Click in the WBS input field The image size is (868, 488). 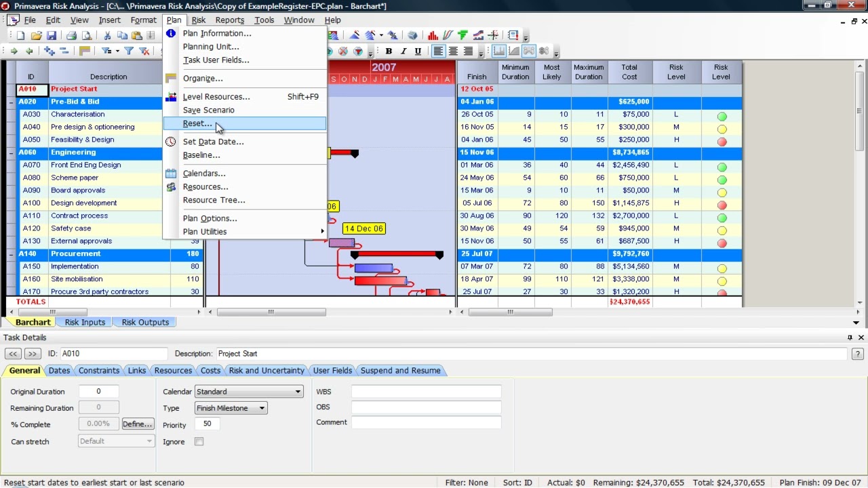point(426,391)
